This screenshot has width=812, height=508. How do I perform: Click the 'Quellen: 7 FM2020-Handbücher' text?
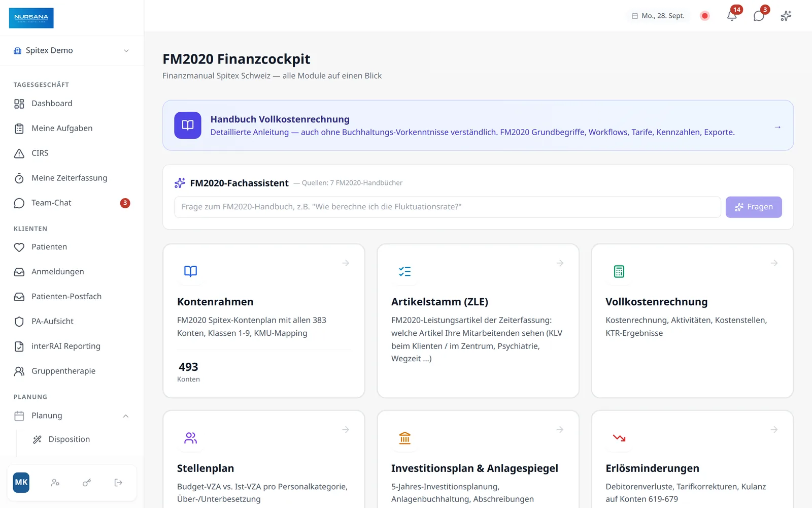[x=352, y=183]
